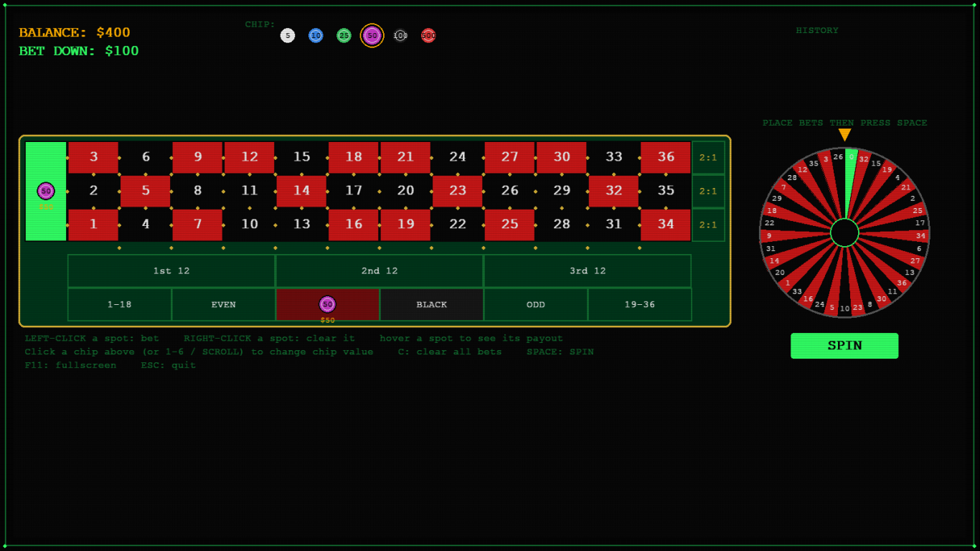Viewport: 980px width, 551px height.
Task: Bet on the 1st 12 dozen
Action: tap(171, 270)
